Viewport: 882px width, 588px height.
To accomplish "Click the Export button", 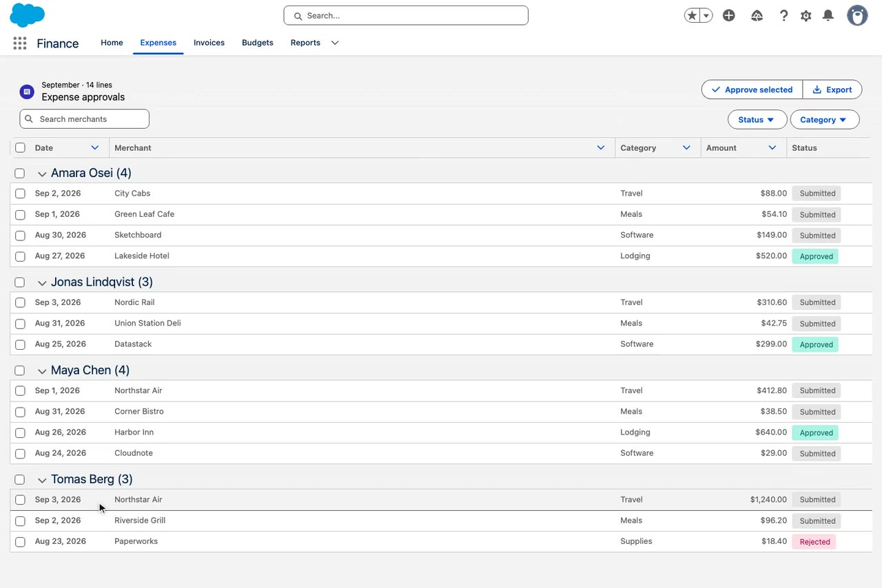I will [x=832, y=90].
